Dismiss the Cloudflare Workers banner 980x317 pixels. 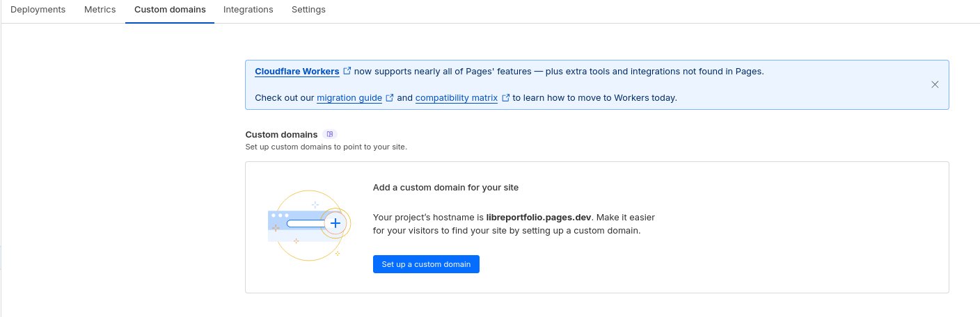tap(935, 84)
